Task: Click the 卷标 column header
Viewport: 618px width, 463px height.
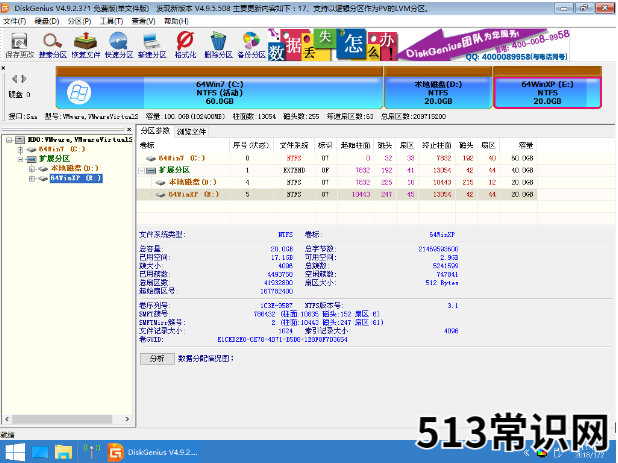Action: (183, 145)
